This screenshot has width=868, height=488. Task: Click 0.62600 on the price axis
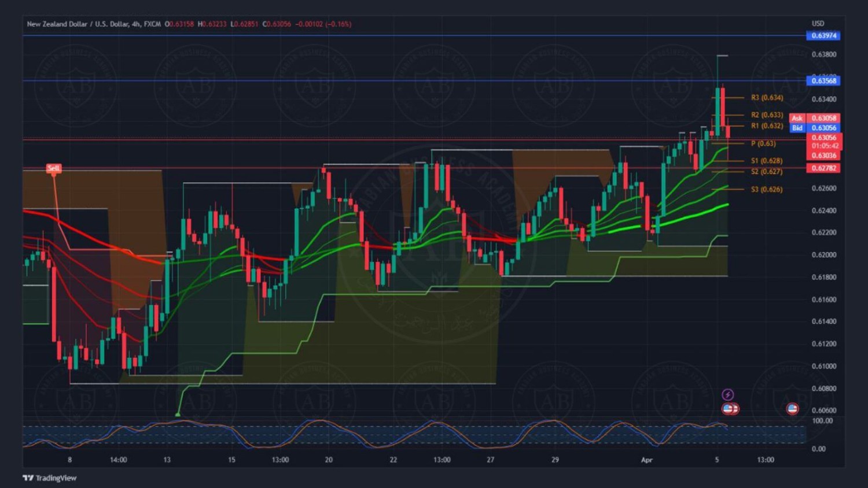[824, 188]
